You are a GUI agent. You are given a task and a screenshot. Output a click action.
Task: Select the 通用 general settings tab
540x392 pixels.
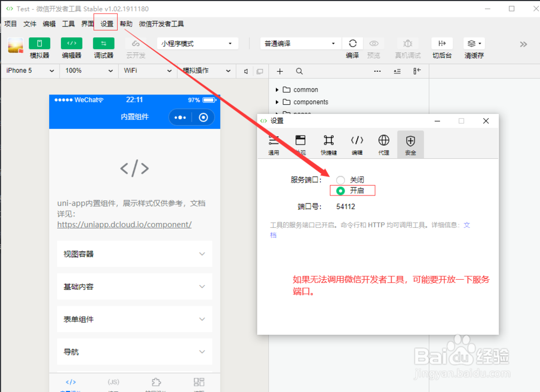[x=274, y=145]
